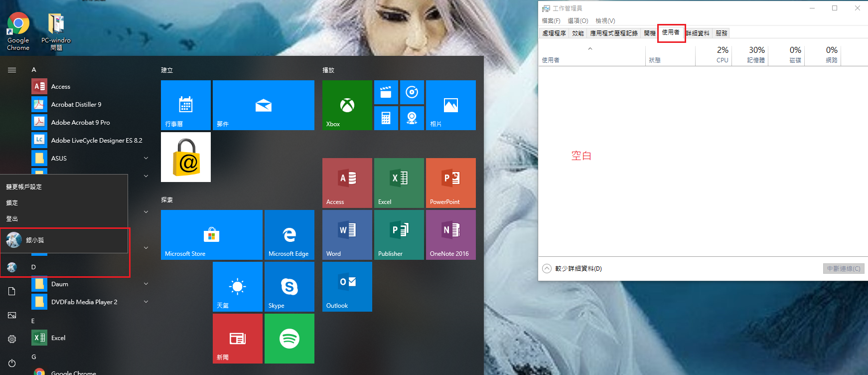Open the padlock @ mail tile
868x375 pixels.
tap(186, 157)
